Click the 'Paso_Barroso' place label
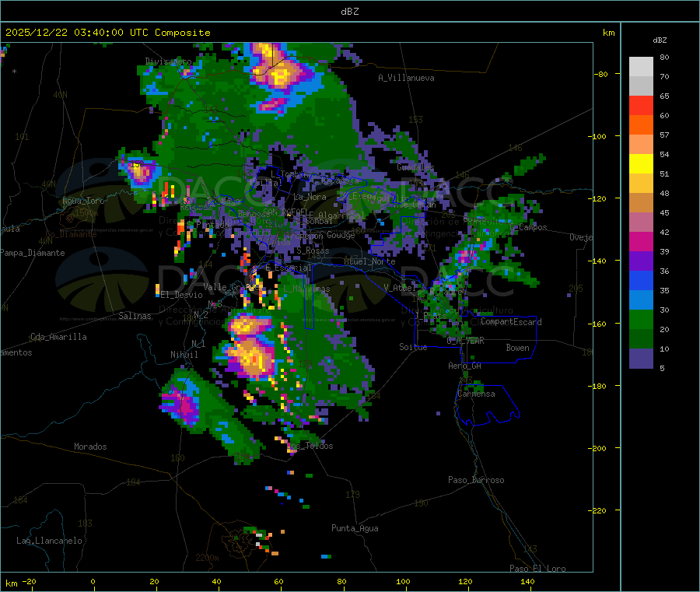Image resolution: width=700 pixels, height=592 pixels. click(x=476, y=480)
